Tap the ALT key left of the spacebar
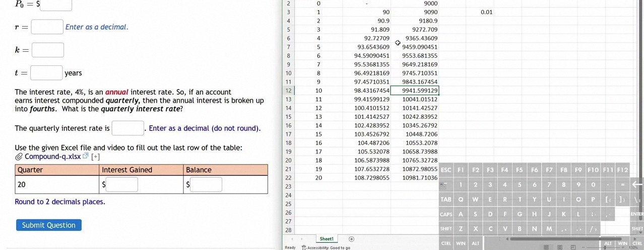This screenshot has width=644, height=250. pyautogui.click(x=476, y=243)
